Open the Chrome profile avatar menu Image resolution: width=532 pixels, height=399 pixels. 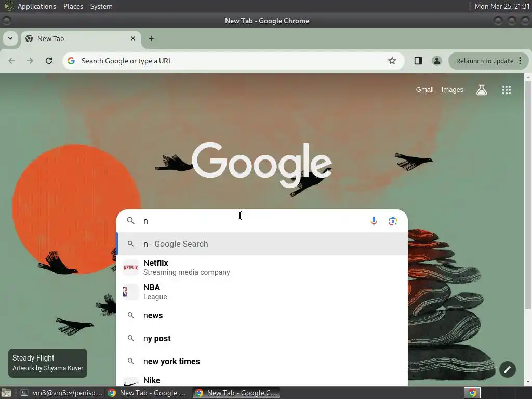[436, 61]
